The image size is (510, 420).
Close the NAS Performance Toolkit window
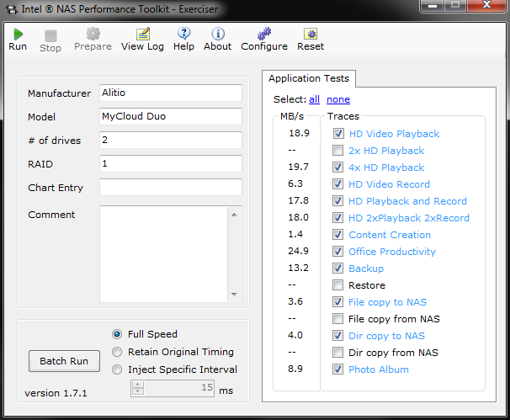point(486,5)
